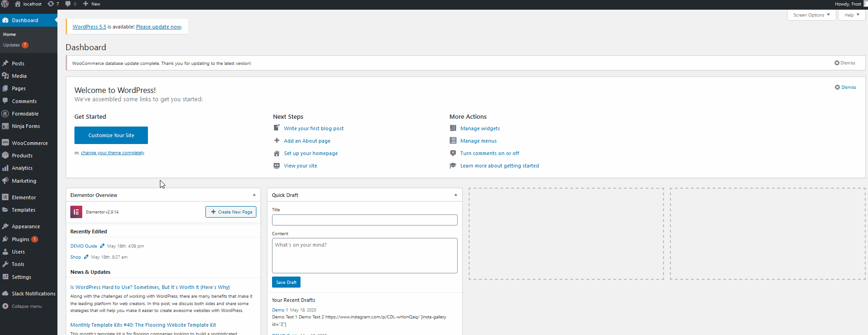Click edit pencil icon beside Shop
The image size is (868, 335).
click(86, 257)
